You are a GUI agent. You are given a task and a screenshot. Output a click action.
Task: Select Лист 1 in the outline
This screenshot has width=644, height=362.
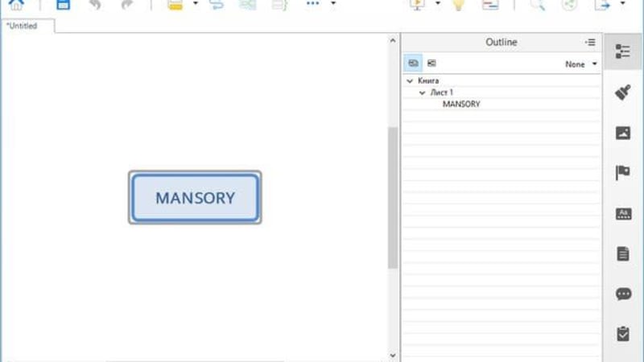tap(441, 93)
